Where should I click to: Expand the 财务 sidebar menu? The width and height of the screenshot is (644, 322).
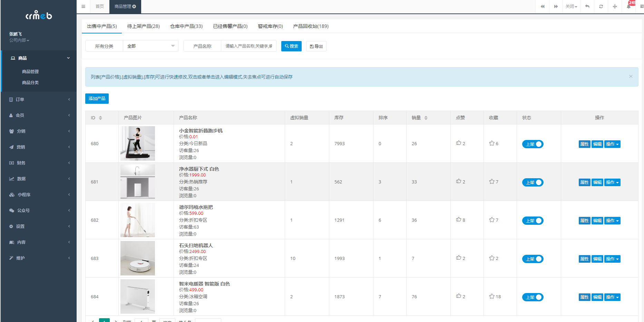39,163
